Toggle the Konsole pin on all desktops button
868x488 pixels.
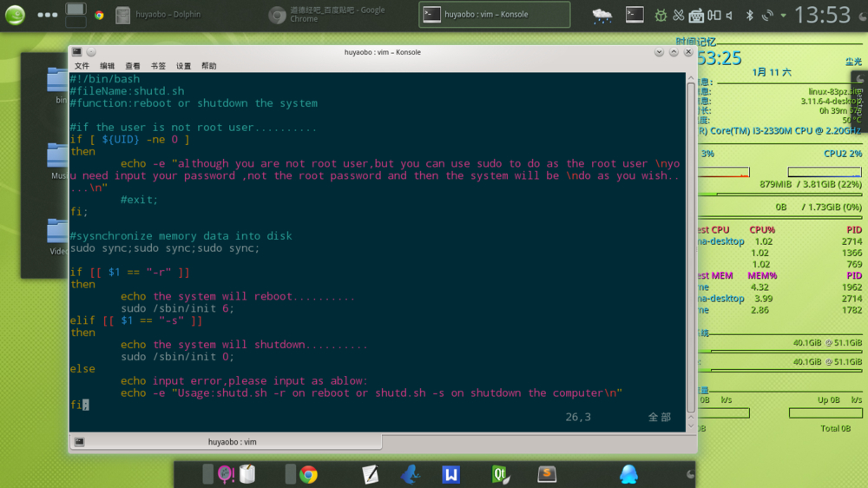point(91,52)
